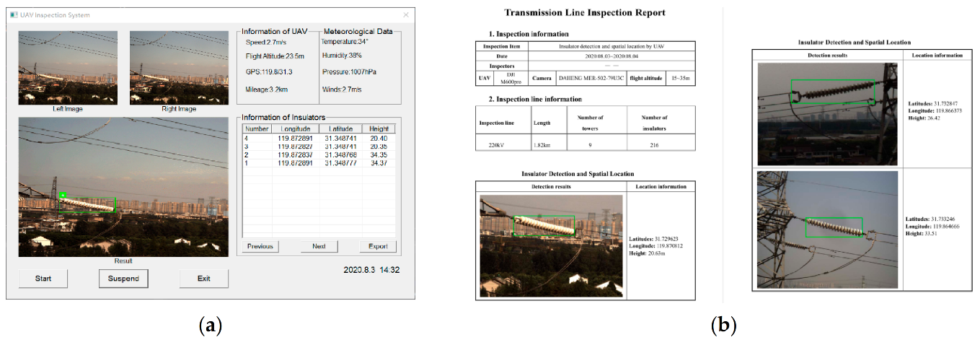Click report image with height 33.51
Image resolution: width=980 pixels, height=345 pixels.
click(828, 227)
